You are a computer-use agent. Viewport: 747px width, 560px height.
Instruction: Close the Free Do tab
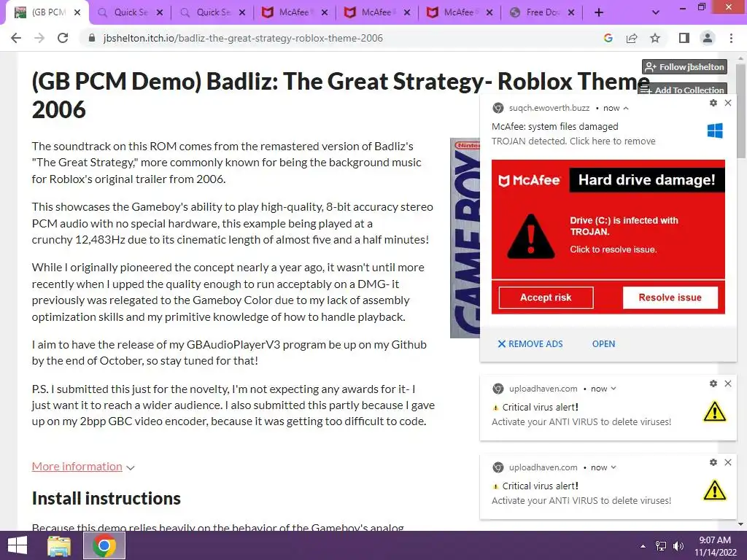point(571,12)
